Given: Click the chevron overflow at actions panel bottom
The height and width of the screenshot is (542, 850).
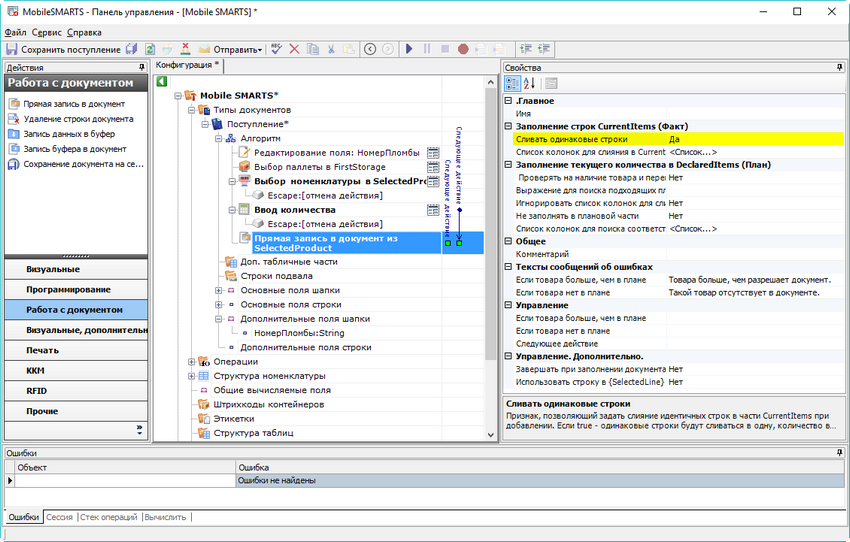Looking at the screenshot, I should [x=139, y=430].
